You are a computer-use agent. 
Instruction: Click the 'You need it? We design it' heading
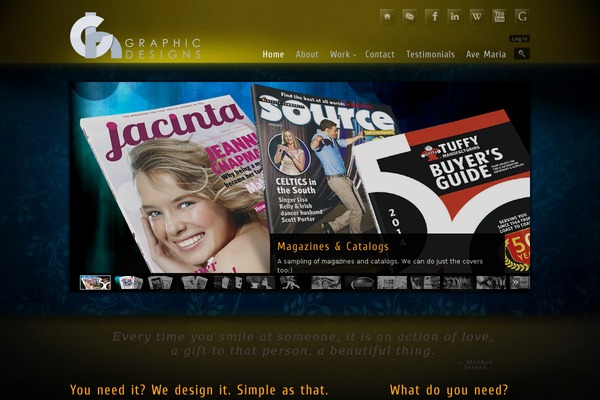[199, 390]
